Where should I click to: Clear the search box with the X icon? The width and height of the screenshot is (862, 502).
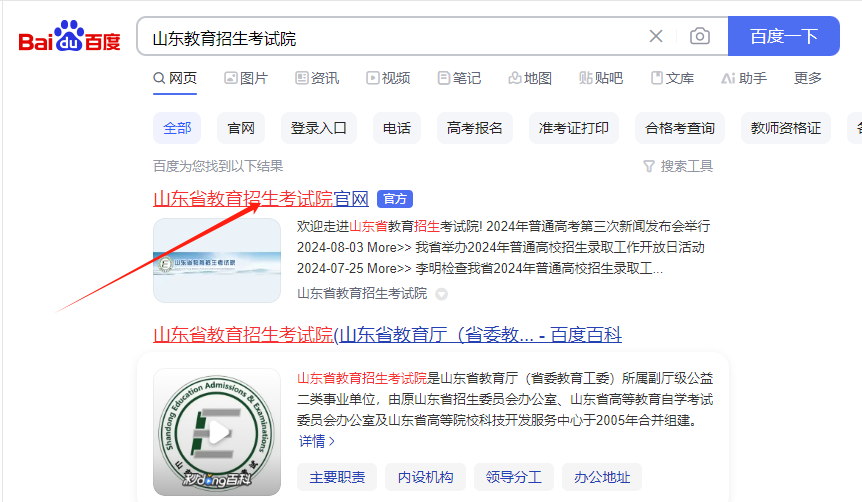coord(655,36)
